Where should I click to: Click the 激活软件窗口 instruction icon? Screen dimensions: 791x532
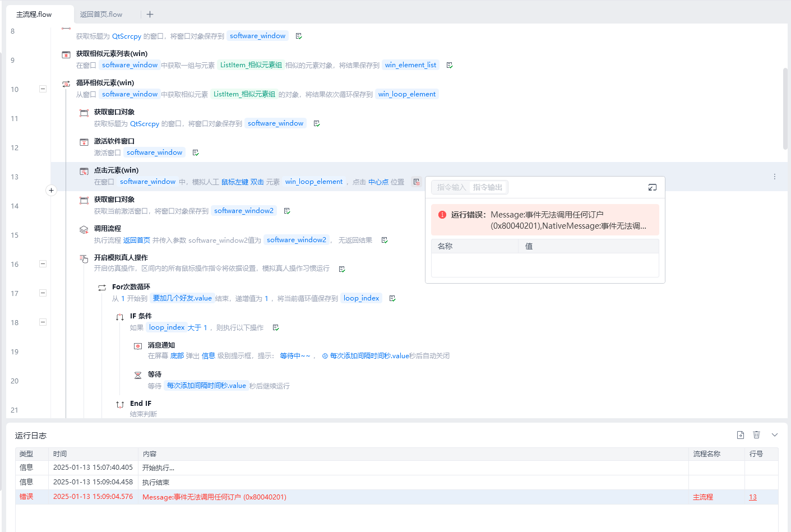84,142
